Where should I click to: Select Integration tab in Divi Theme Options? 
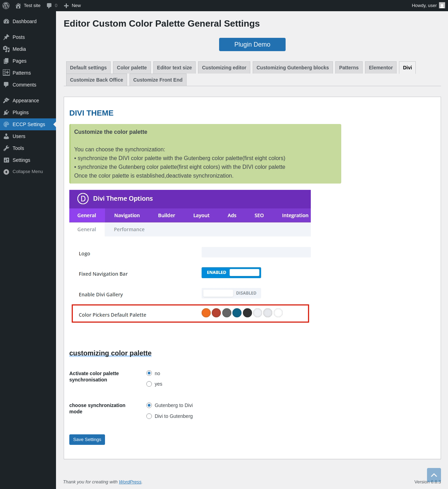(295, 215)
